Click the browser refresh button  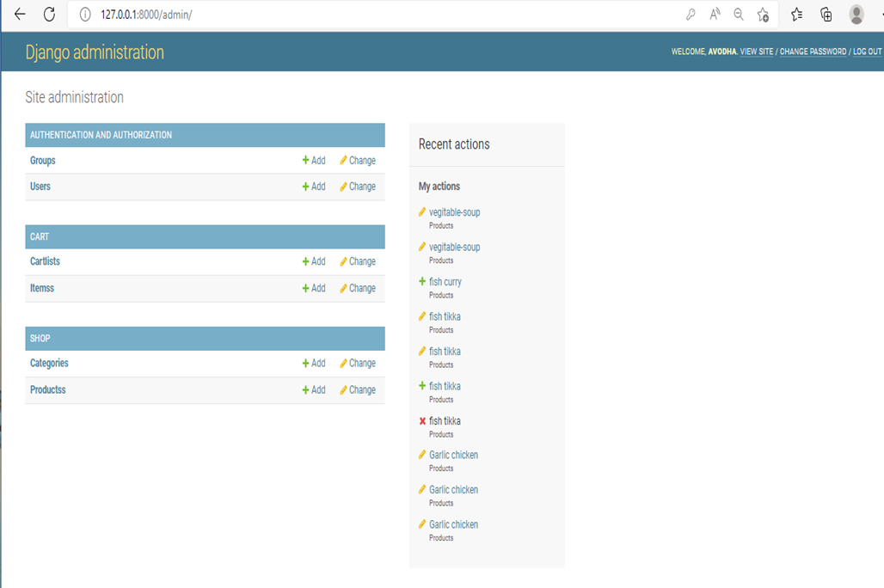click(49, 14)
